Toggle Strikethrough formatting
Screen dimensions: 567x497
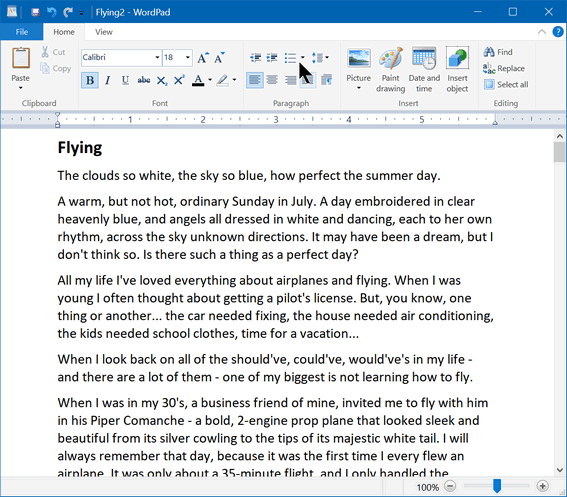pos(144,80)
